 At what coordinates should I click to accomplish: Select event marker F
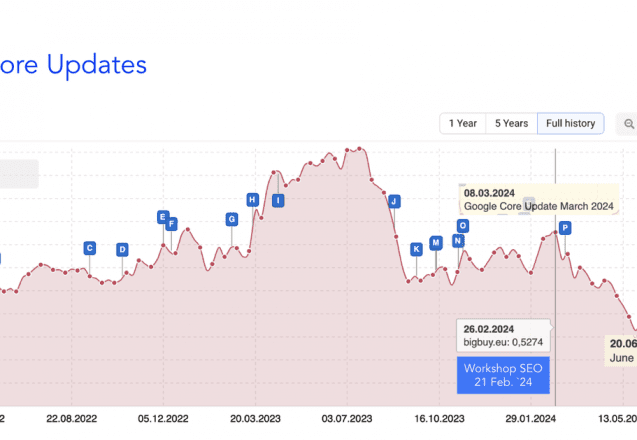172,223
